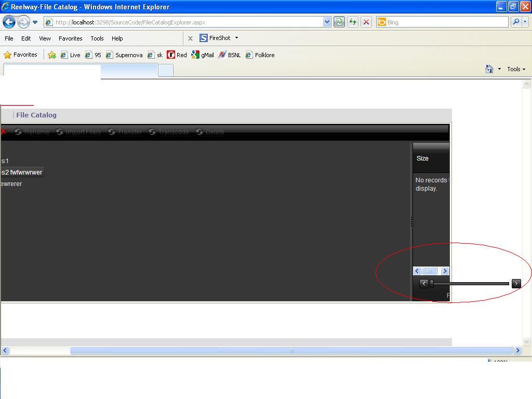Select the s2 fwfwrwrwer tree node

tap(22, 172)
